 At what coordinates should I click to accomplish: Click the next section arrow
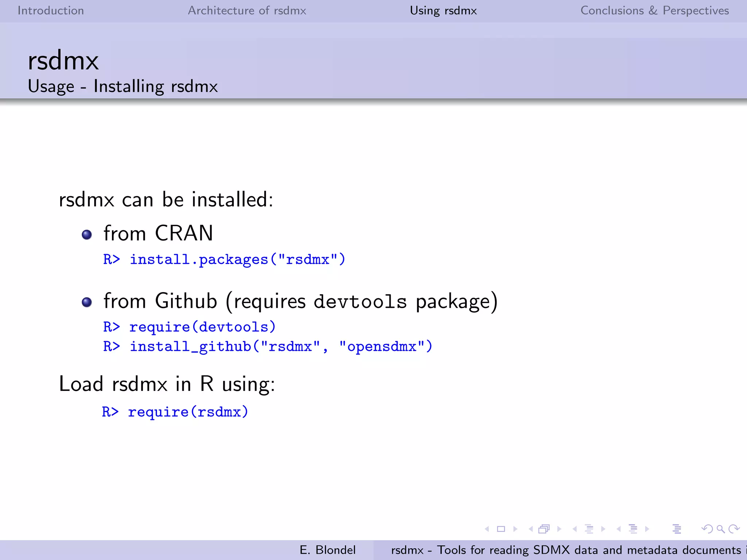[647, 529]
